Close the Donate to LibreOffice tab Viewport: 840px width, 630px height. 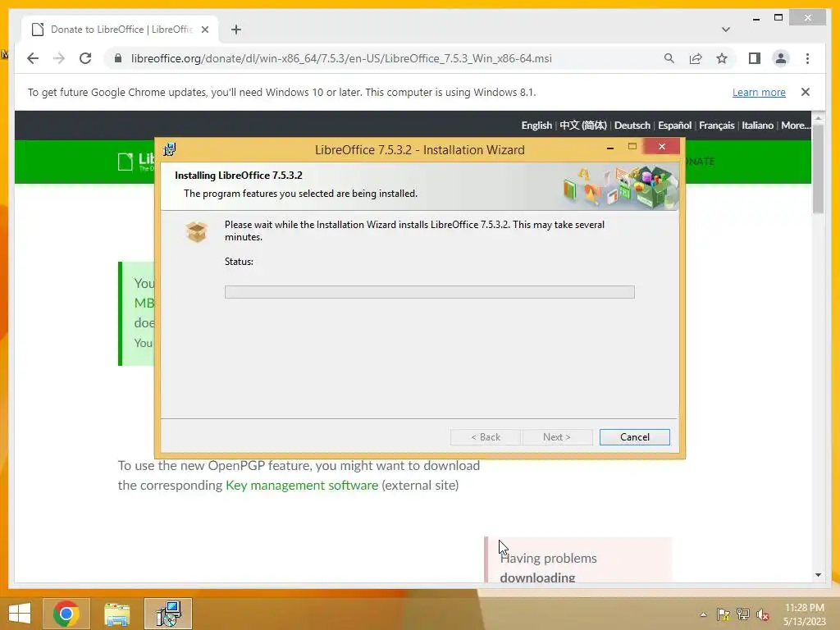tap(204, 30)
